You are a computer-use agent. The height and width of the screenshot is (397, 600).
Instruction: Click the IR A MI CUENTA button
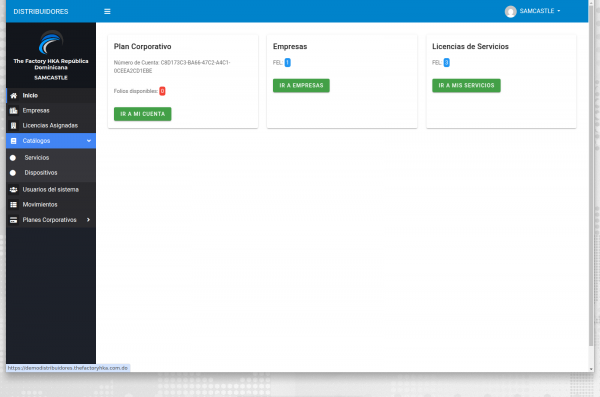(143, 114)
